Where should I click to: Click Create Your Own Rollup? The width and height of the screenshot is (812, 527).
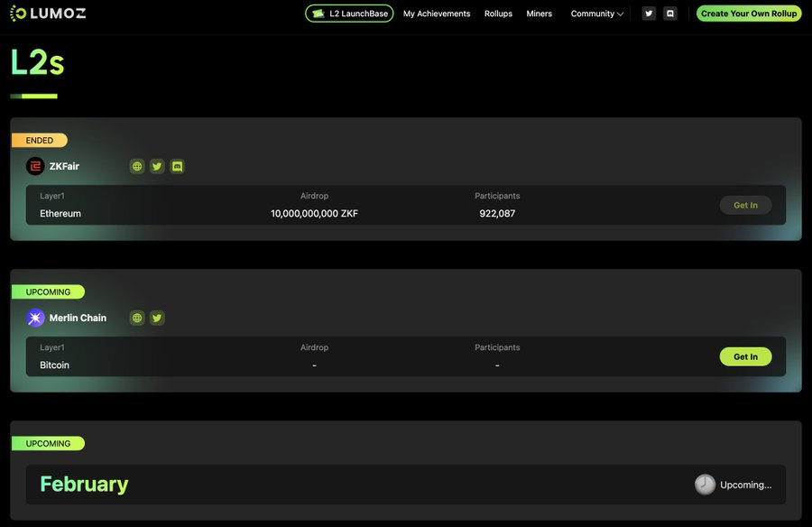749,14
